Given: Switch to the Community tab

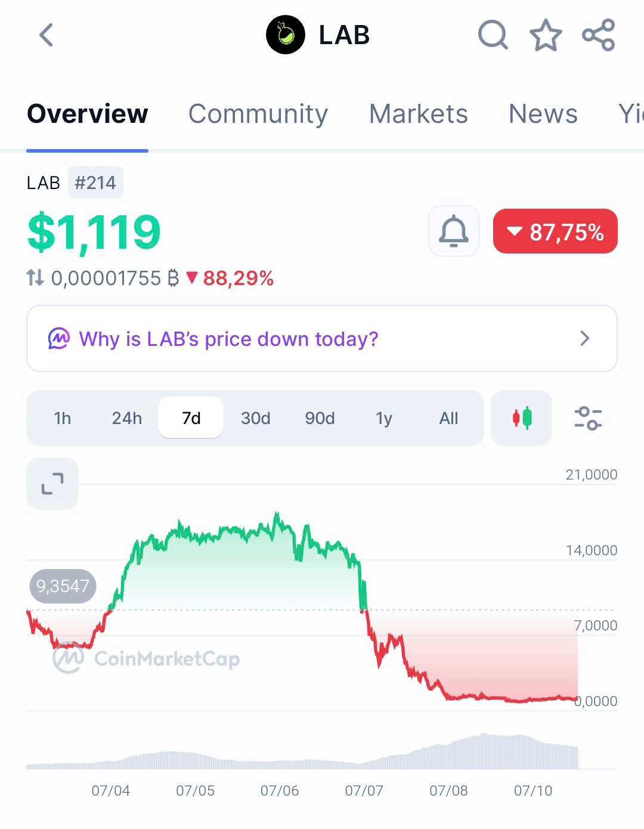Looking at the screenshot, I should coord(258,113).
